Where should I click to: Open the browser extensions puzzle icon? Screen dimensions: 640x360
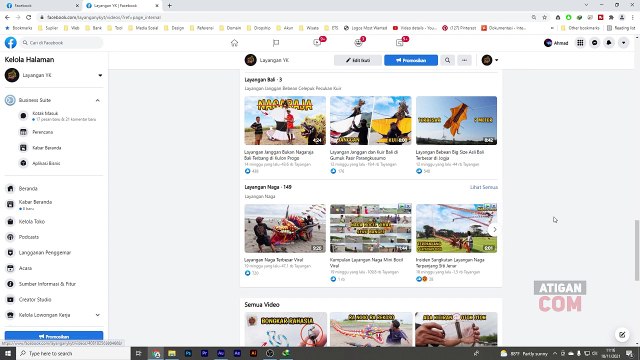pyautogui.click(x=611, y=17)
